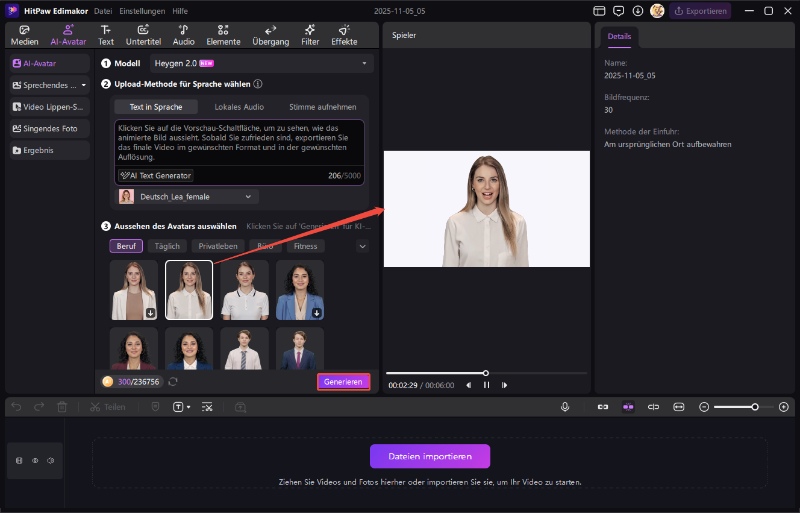Open the Audio panel

(x=183, y=35)
